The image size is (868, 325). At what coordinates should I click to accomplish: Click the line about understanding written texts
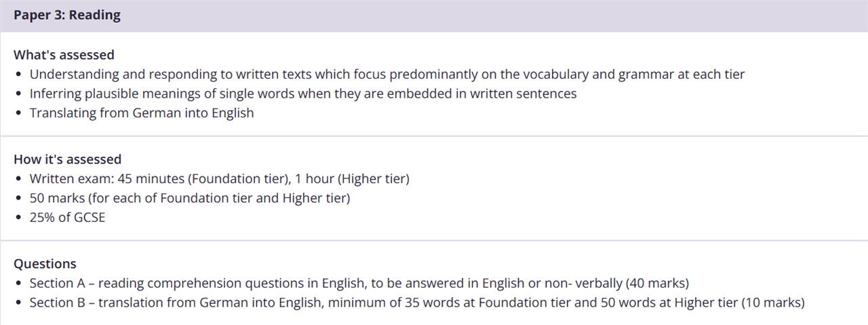[x=387, y=75]
